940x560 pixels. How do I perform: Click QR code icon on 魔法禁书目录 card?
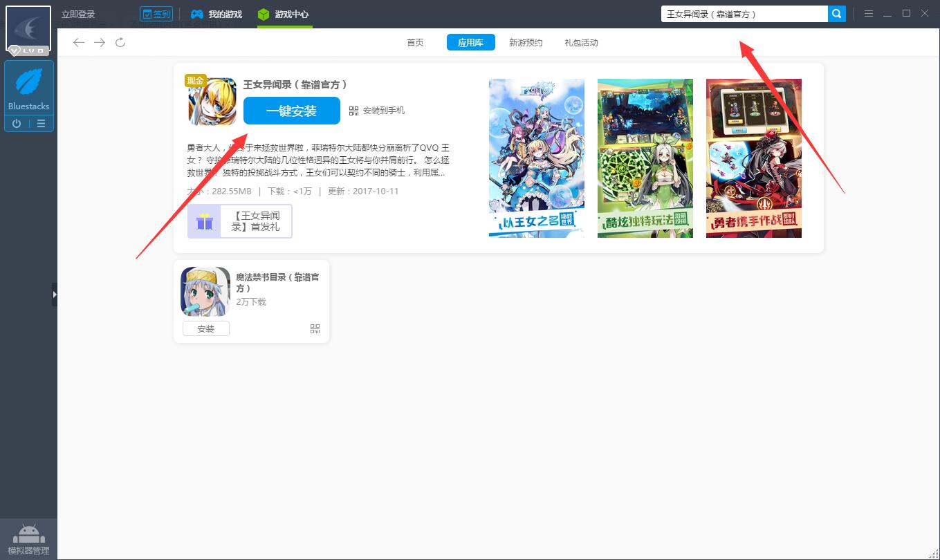[315, 329]
